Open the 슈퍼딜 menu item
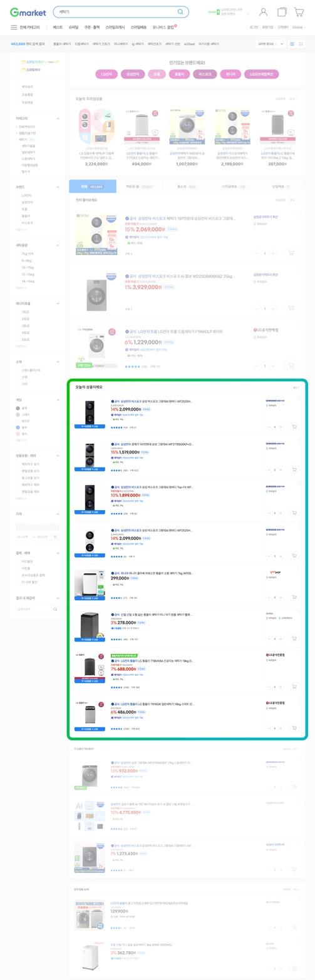Viewport: 315px width, 980px height. click(73, 28)
